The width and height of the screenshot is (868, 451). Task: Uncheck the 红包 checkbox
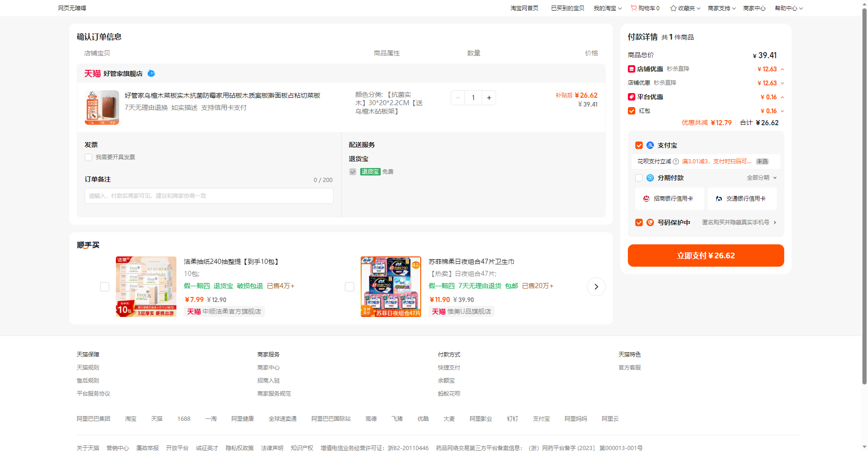pos(632,111)
